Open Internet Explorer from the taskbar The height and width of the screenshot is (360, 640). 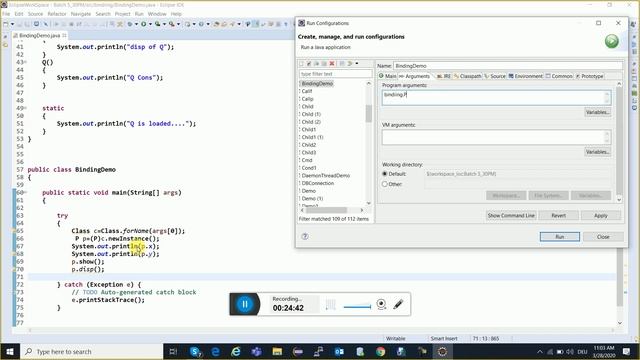(236, 351)
